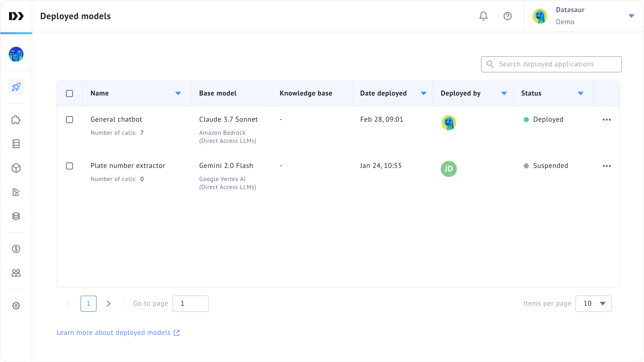The height and width of the screenshot is (362, 644).
Task: Open the dollar sign billing icon
Action: pos(16,249)
